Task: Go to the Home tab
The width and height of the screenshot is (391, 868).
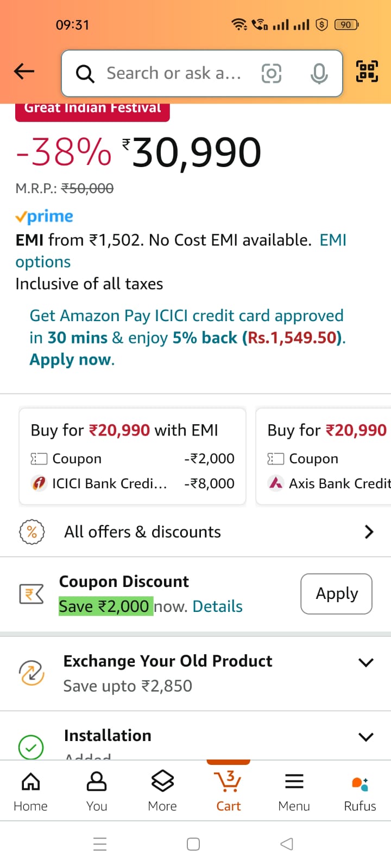Action: [x=30, y=792]
